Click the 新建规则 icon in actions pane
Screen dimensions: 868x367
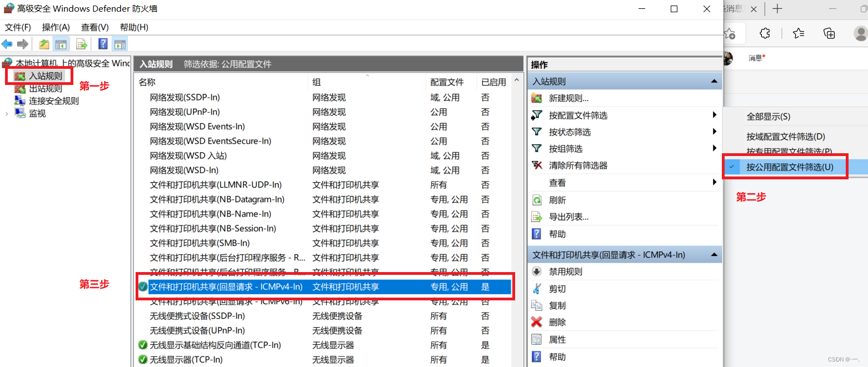(x=537, y=98)
